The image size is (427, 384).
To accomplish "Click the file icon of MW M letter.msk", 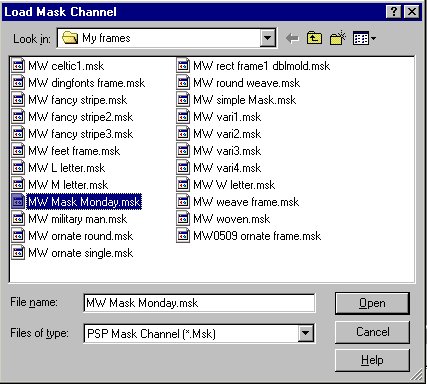I will [18, 185].
